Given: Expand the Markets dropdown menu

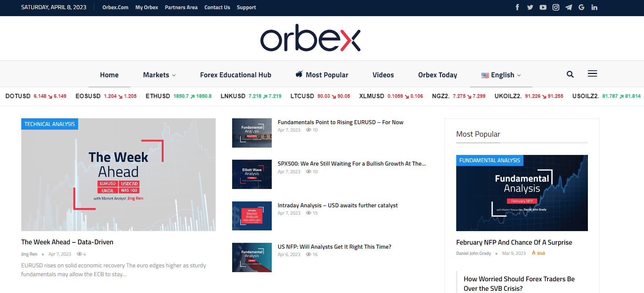Looking at the screenshot, I should (x=159, y=75).
